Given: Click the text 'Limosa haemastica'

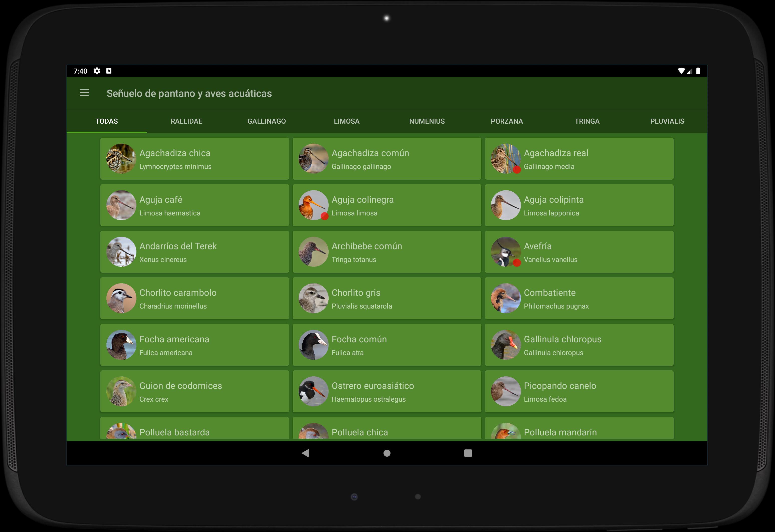Looking at the screenshot, I should (x=170, y=213).
